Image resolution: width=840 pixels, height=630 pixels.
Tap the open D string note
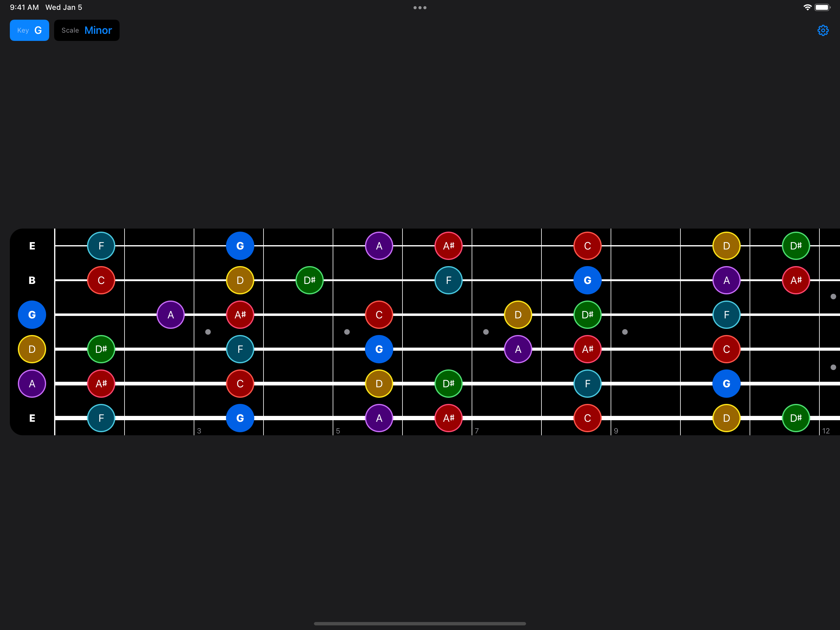tap(32, 349)
